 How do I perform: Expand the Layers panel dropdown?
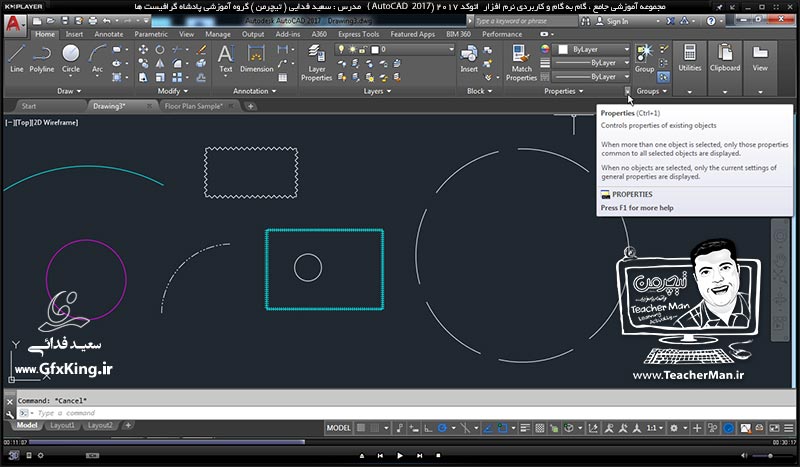377,91
